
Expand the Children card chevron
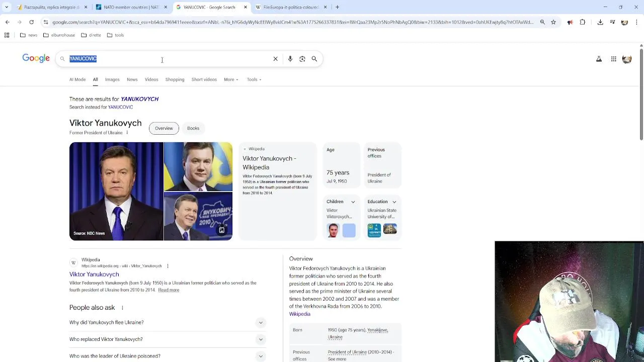tap(353, 202)
